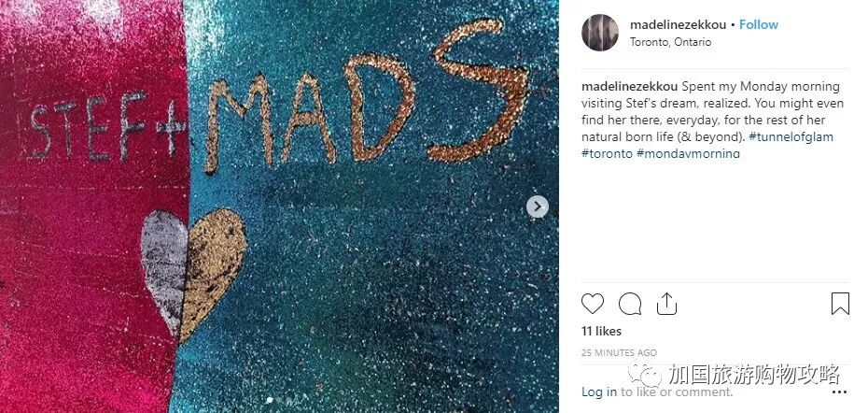Open the caption author name madelinezekkou

coord(629,87)
